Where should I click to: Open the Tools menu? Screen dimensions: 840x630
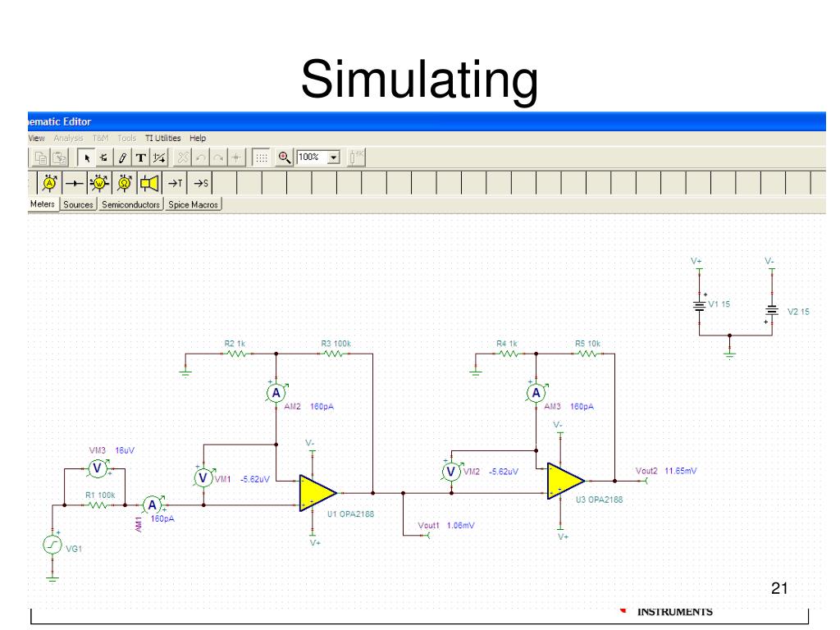tap(126, 138)
